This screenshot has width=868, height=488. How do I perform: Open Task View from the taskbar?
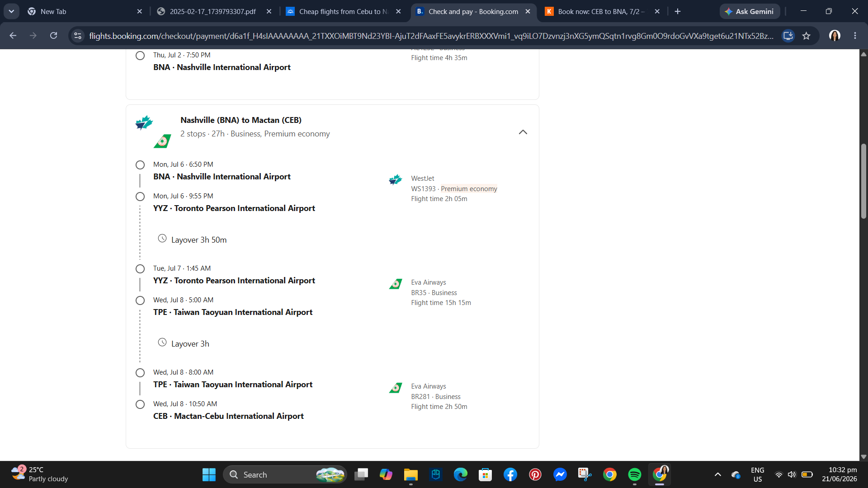[361, 474]
